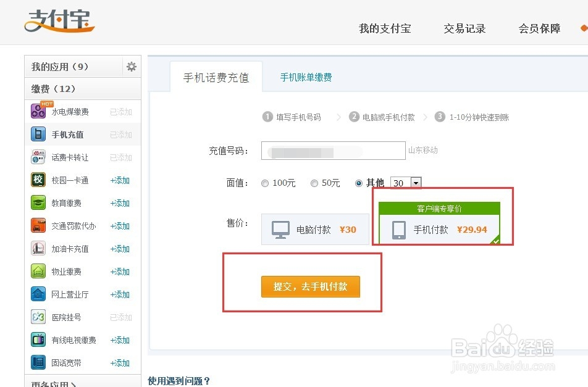
Task: Switch to the 手机账单缴费 tab
Action: (306, 78)
